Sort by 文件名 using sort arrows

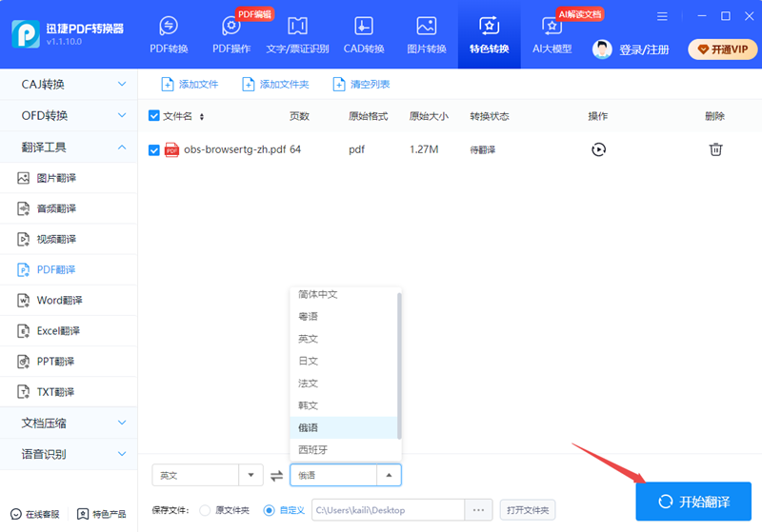click(202, 116)
